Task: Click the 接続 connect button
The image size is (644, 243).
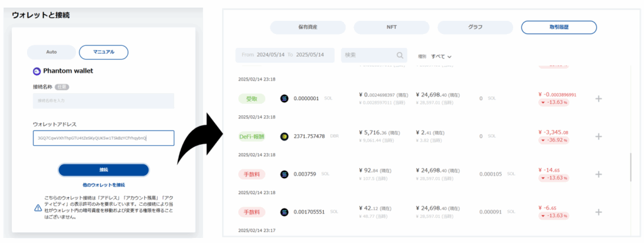Action: (104, 170)
